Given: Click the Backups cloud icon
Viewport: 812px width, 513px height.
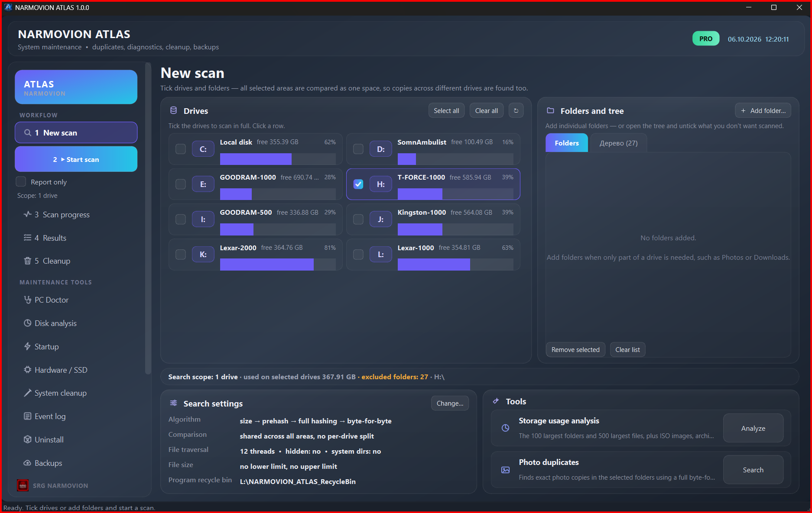Looking at the screenshot, I should tap(27, 463).
